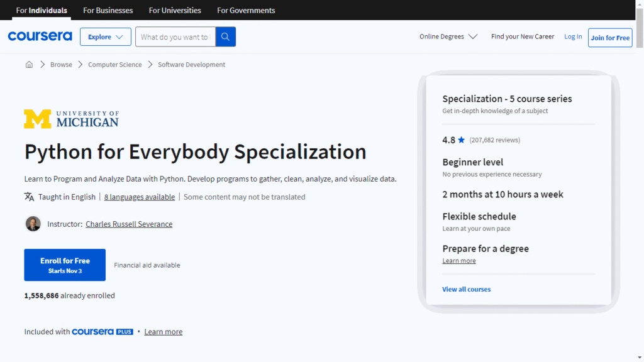Switch to the For Universities tab

175,10
